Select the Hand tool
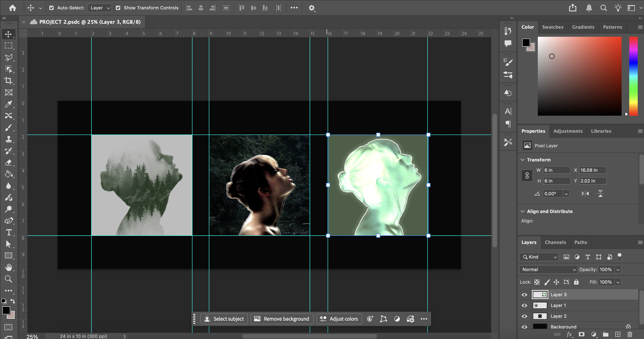 coord(9,267)
